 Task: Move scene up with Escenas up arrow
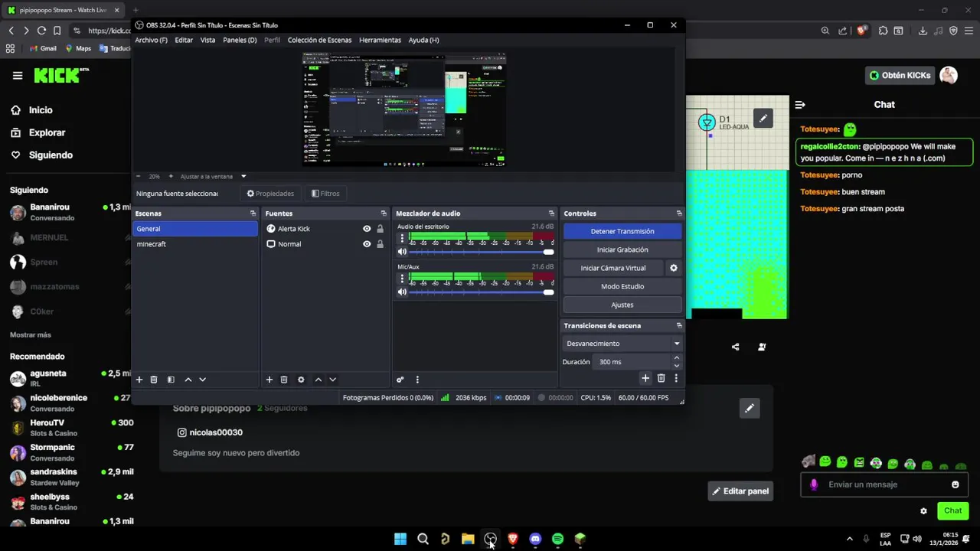tap(188, 380)
